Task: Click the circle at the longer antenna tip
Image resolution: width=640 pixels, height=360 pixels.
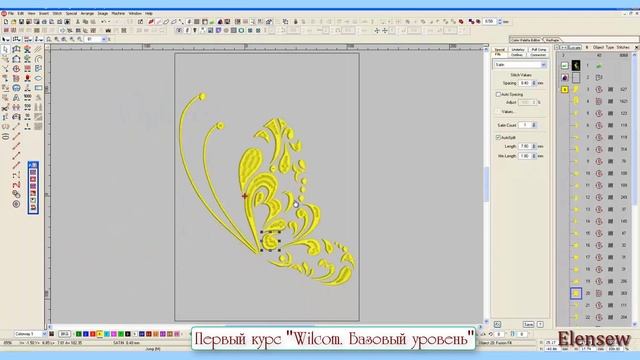Action: click(x=202, y=96)
